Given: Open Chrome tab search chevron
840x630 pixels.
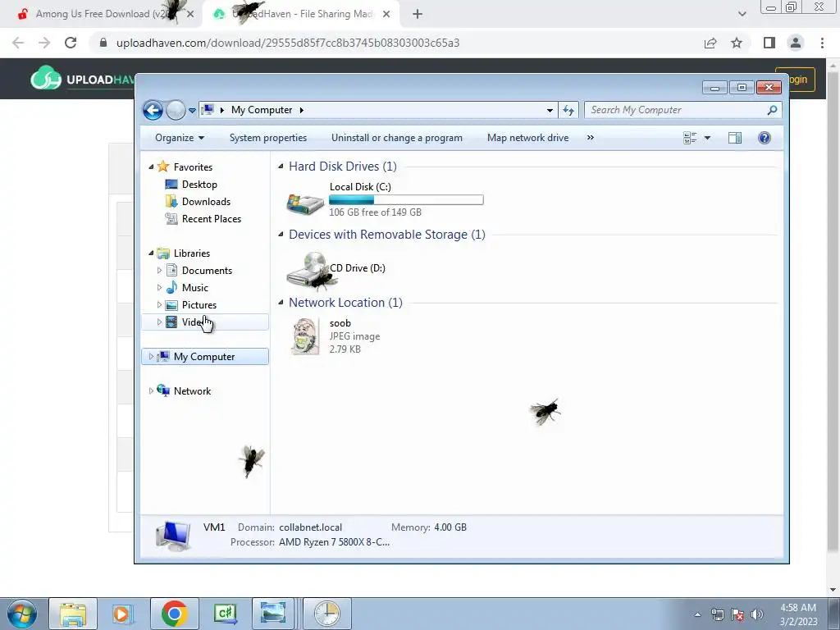Looking at the screenshot, I should click(x=742, y=14).
